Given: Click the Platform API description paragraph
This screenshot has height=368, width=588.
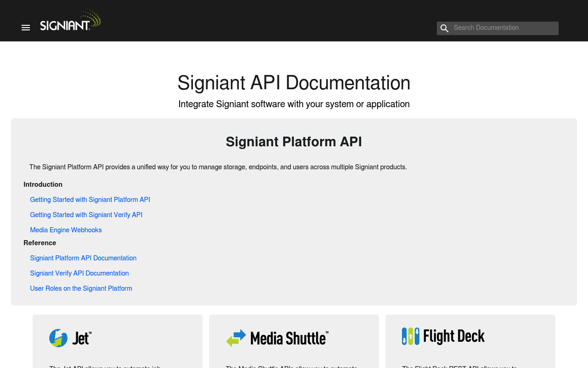Looking at the screenshot, I should pos(218,167).
